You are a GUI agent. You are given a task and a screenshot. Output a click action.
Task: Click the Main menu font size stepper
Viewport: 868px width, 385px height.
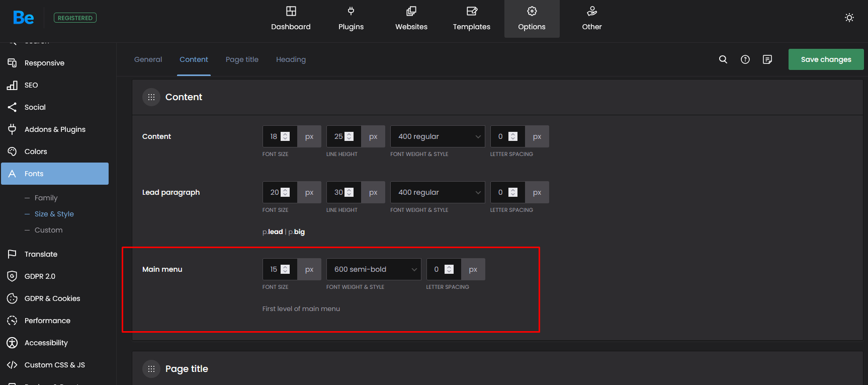pyautogui.click(x=285, y=269)
